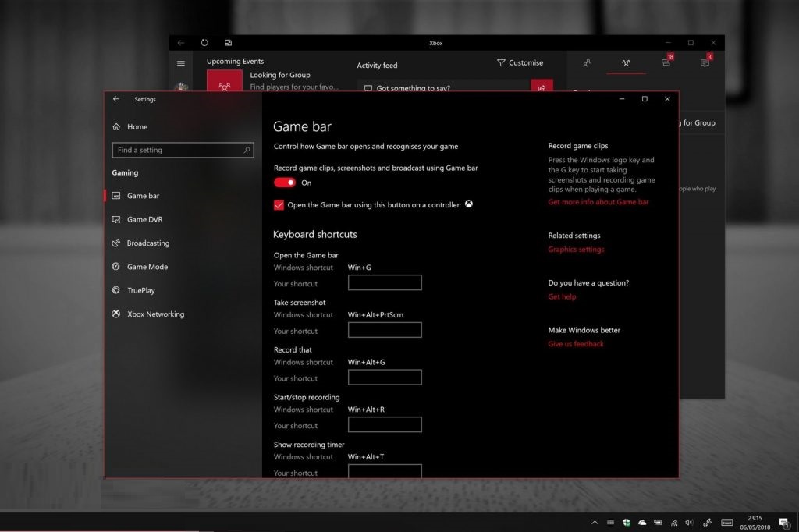Click the Game bar sidebar icon

116,196
